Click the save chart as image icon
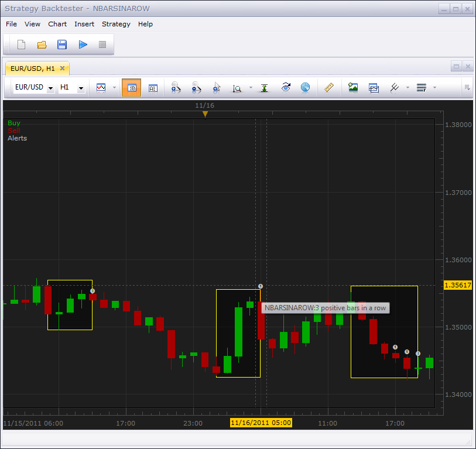The image size is (476, 449). point(352,87)
